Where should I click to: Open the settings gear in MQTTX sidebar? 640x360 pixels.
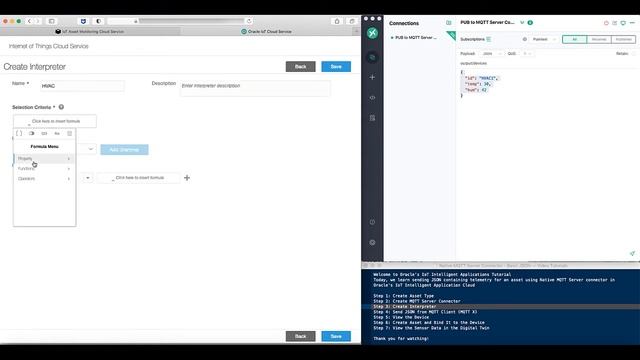(x=372, y=242)
